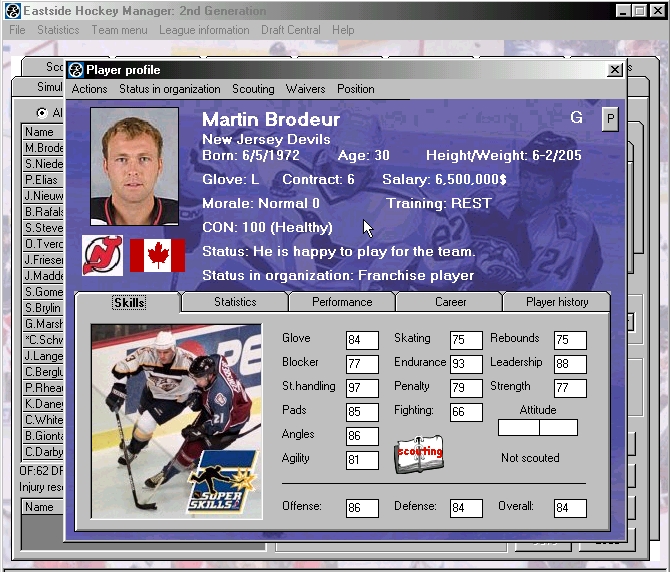The width and height of the screenshot is (670, 572).
Task: Click the Eastside Hockey Manager title icon
Action: [12, 11]
